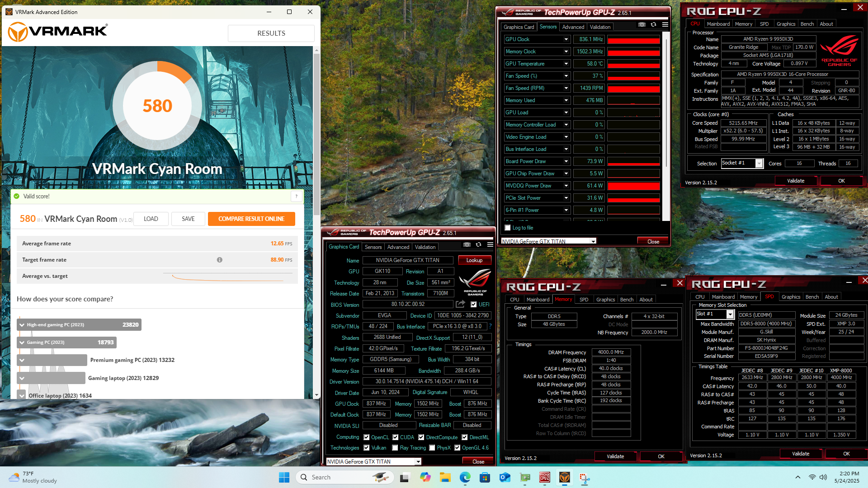868x488 pixels.
Task: Click the VRMark 580 score gauge
Action: tap(157, 106)
